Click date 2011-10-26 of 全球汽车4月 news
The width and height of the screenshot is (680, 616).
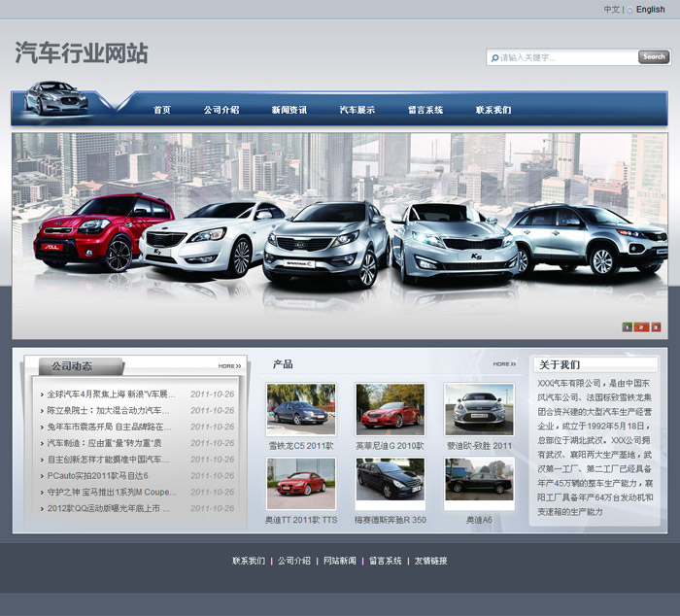click(213, 394)
